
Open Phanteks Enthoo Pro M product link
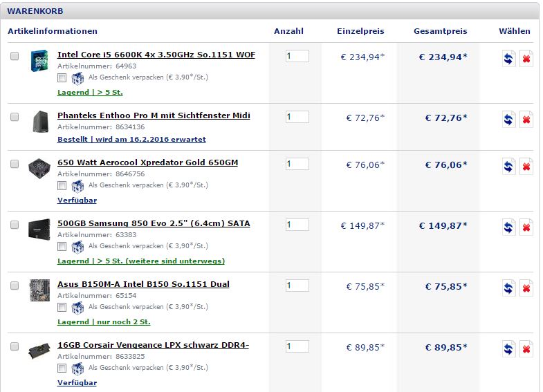[x=154, y=115]
